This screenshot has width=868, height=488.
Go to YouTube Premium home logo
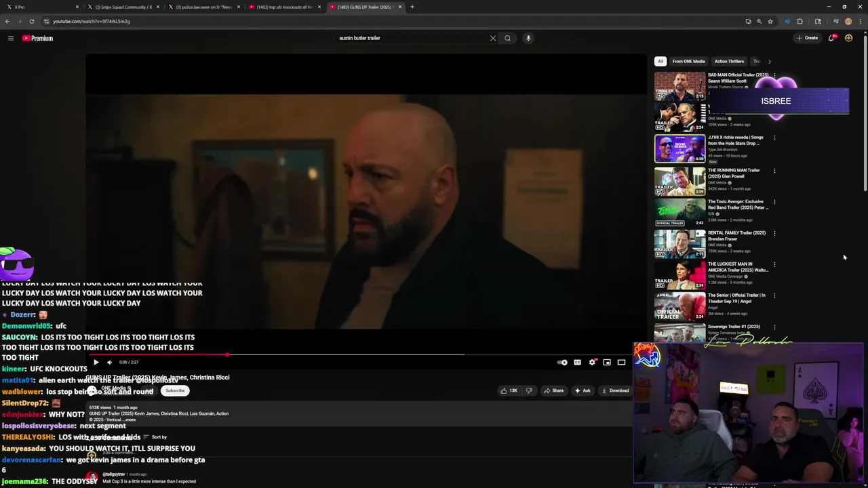[x=37, y=38]
